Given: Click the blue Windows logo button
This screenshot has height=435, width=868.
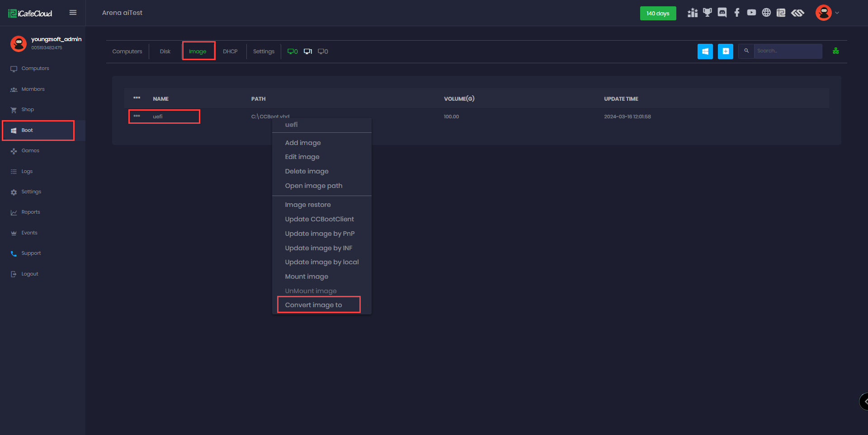Looking at the screenshot, I should click(705, 51).
